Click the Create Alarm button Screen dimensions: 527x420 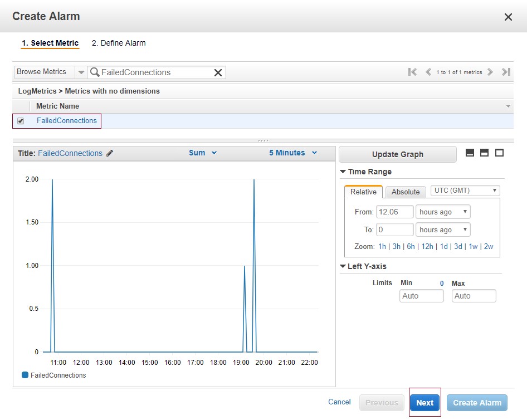(x=477, y=403)
